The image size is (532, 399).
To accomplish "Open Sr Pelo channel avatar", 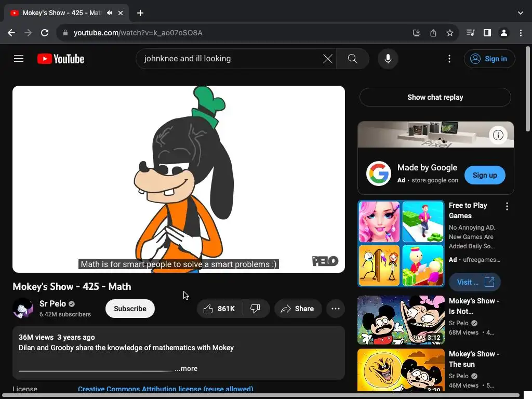I will point(23,308).
